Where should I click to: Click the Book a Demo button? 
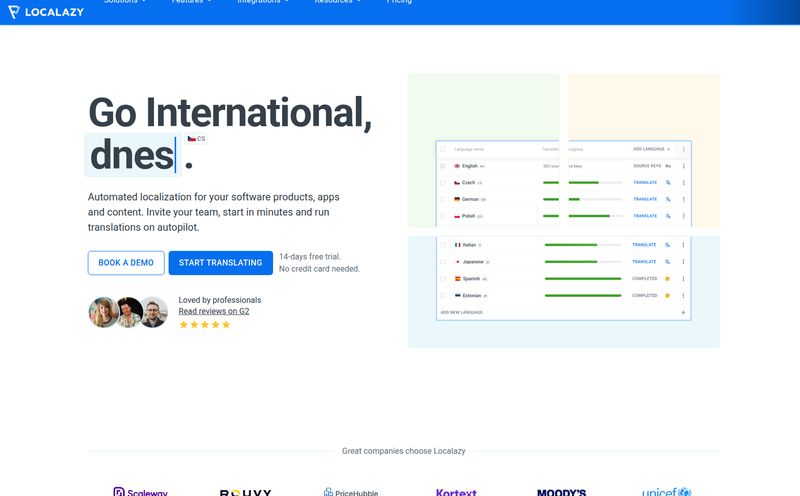(126, 263)
